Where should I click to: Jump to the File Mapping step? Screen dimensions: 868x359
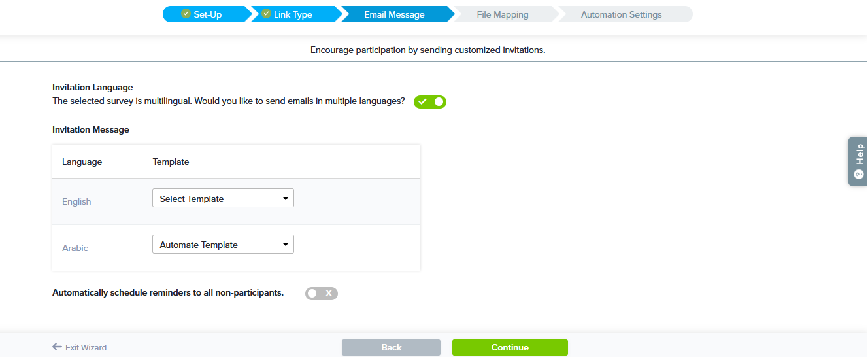tap(502, 14)
